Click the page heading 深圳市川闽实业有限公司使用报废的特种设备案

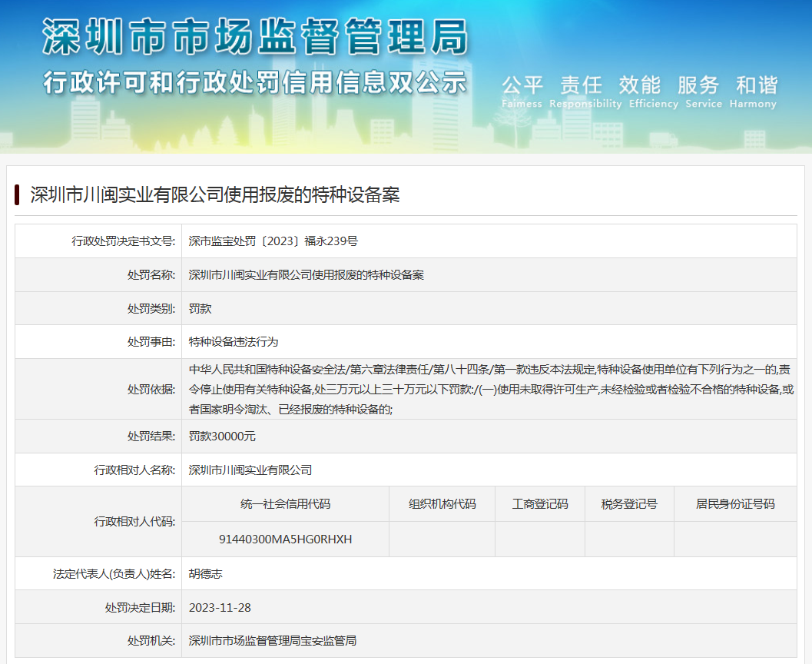215,194
